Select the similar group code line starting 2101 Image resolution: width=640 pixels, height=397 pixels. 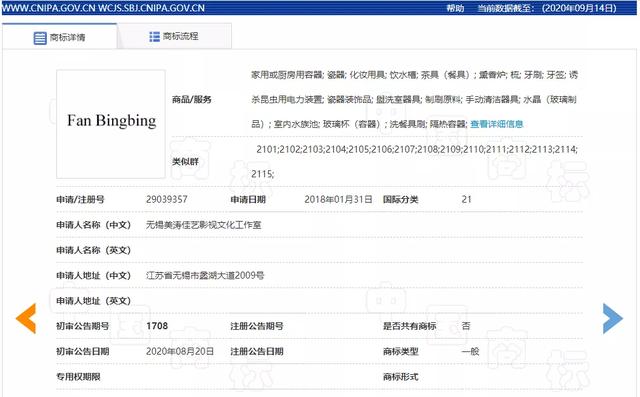pos(417,149)
